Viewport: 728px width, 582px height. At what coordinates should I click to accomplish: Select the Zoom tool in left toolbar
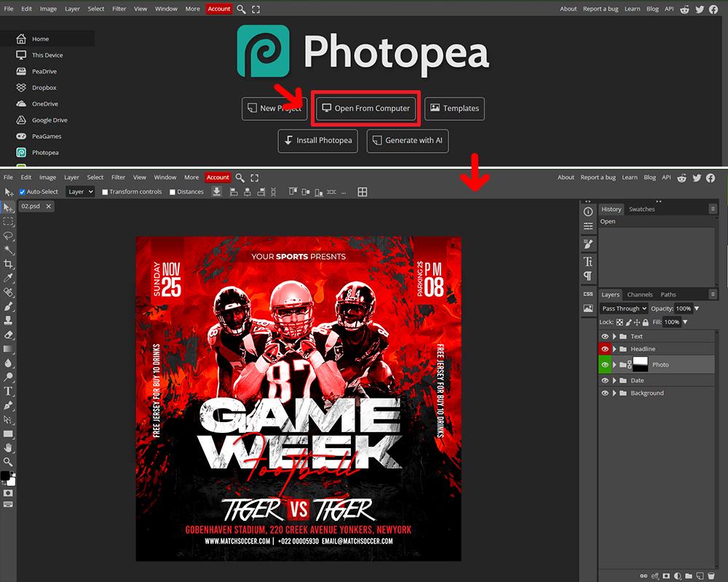(x=8, y=462)
